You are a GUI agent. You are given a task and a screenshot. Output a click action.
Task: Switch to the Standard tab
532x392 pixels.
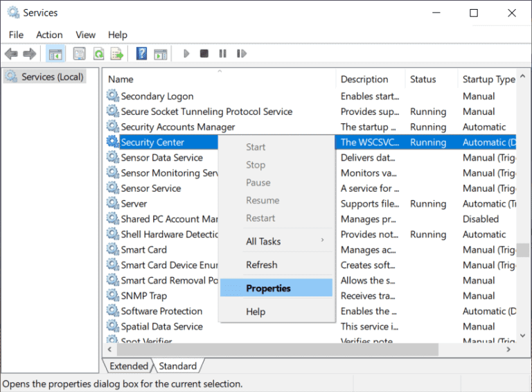tap(177, 366)
